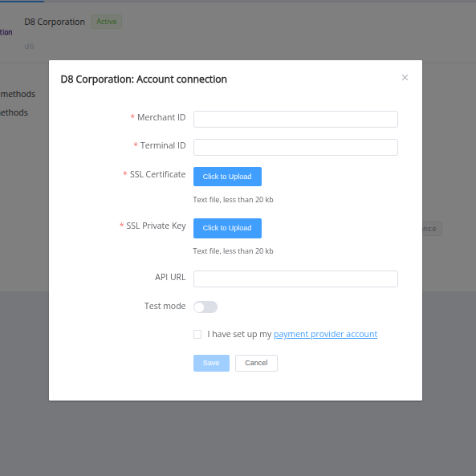Select the D8 Corporation heading text

click(55, 22)
